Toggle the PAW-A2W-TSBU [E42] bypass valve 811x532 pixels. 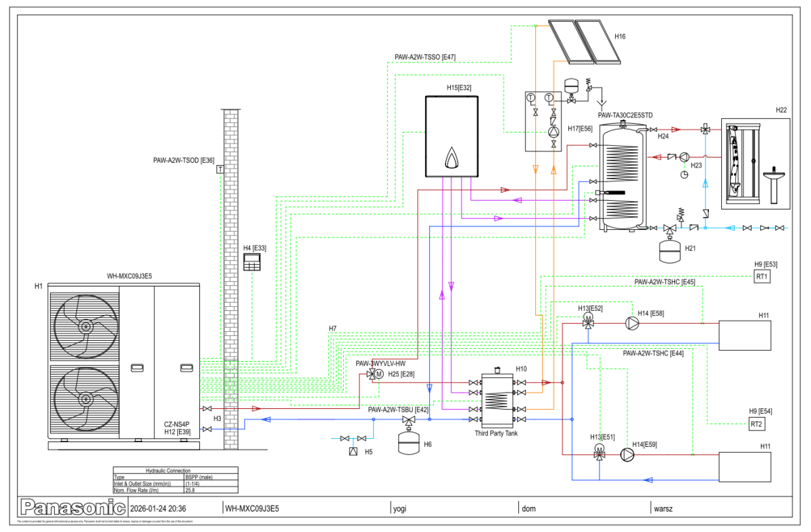coord(409,419)
